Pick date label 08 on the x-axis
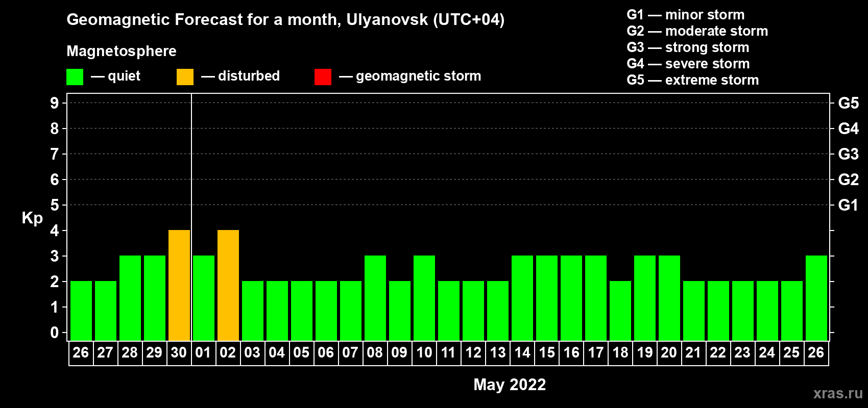 (x=375, y=353)
